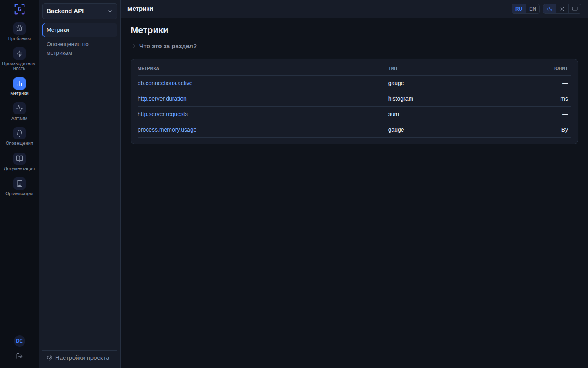Open the Документация book icon
The height and width of the screenshot is (368, 588).
(20, 159)
